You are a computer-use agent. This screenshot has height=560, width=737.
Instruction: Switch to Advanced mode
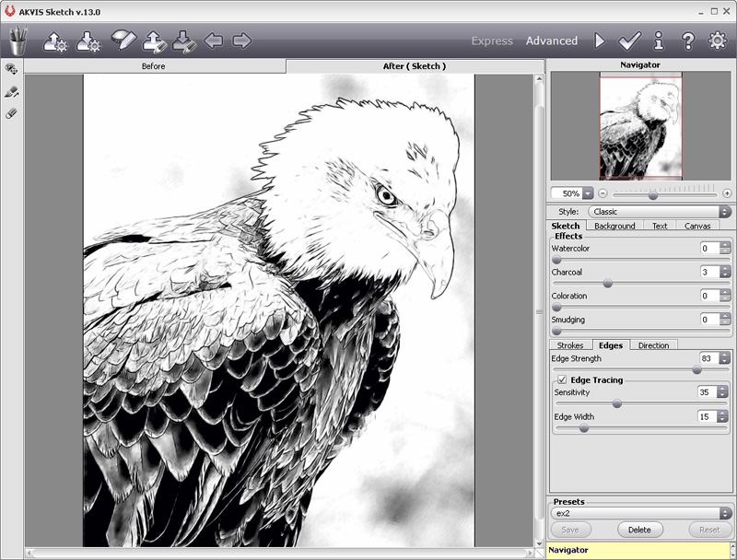[x=551, y=41]
